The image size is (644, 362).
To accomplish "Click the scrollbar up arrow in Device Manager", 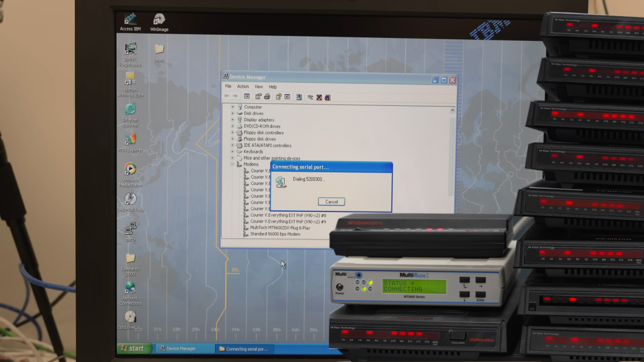I will (452, 110).
